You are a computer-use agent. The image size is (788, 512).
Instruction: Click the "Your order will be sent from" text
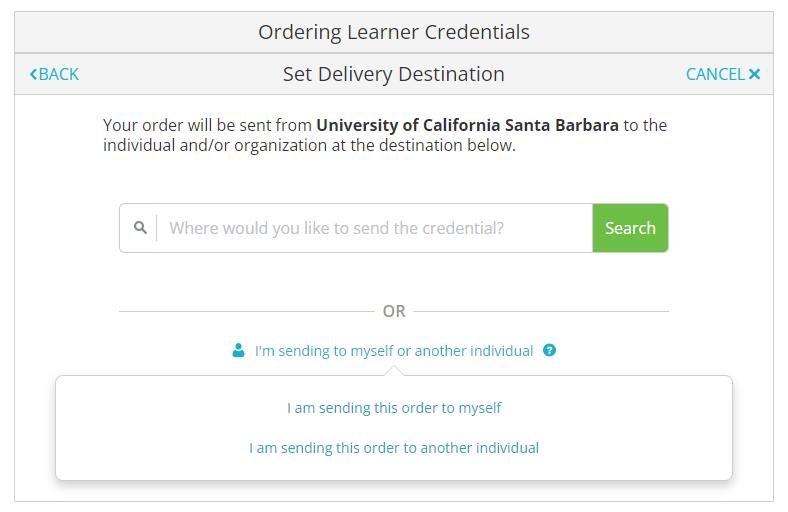[208, 126]
